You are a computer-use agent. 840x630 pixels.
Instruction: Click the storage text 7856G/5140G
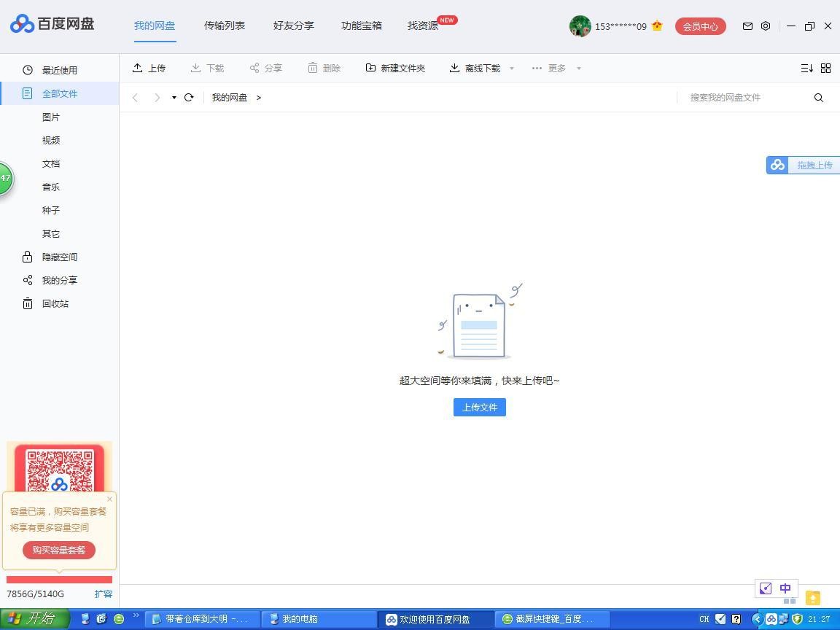tap(35, 594)
